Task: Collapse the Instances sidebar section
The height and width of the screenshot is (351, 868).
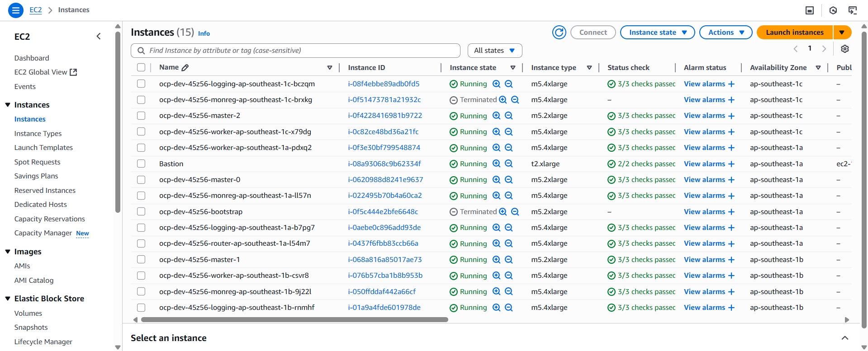Action: 8,105
